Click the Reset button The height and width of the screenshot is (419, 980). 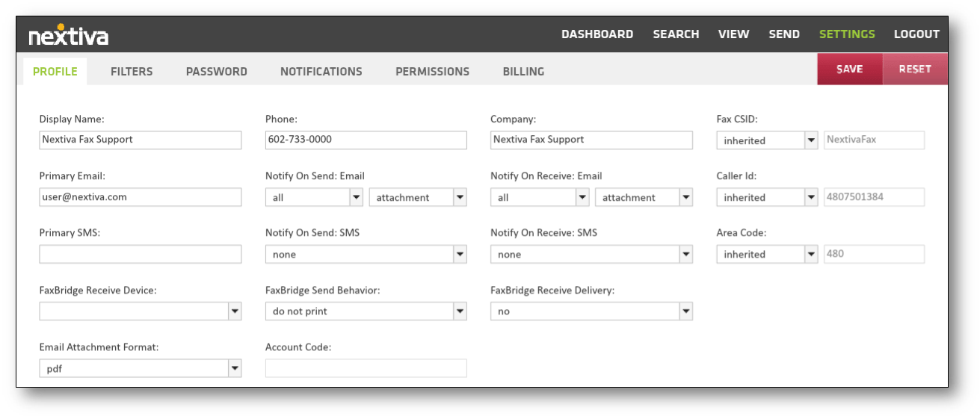(x=915, y=69)
